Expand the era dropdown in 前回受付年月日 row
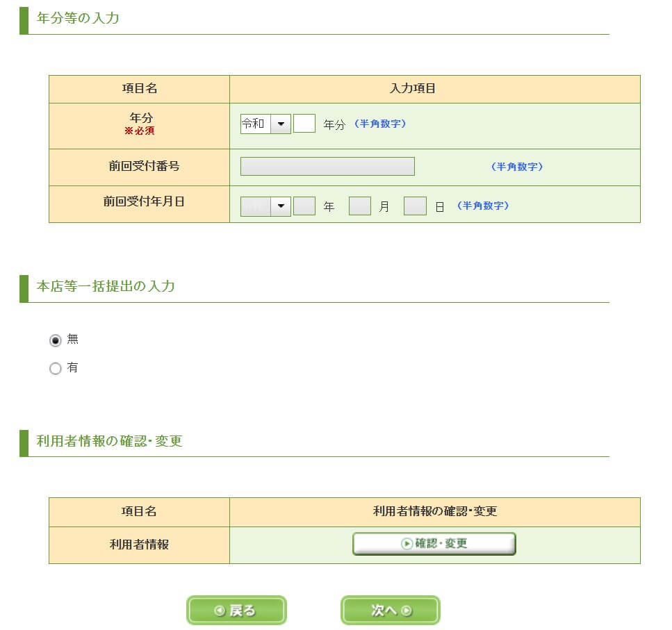The width and height of the screenshot is (672, 630). 265,206
